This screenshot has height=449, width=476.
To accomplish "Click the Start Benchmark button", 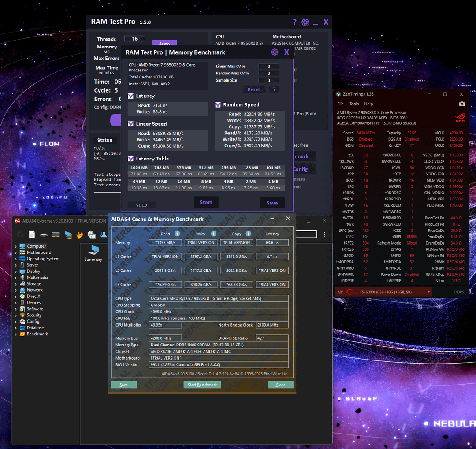I will (202, 385).
